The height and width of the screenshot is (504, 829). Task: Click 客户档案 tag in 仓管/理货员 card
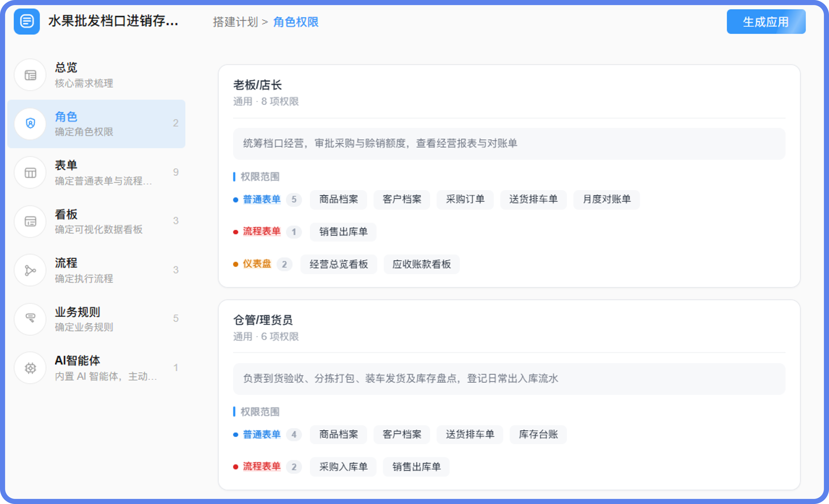point(402,434)
